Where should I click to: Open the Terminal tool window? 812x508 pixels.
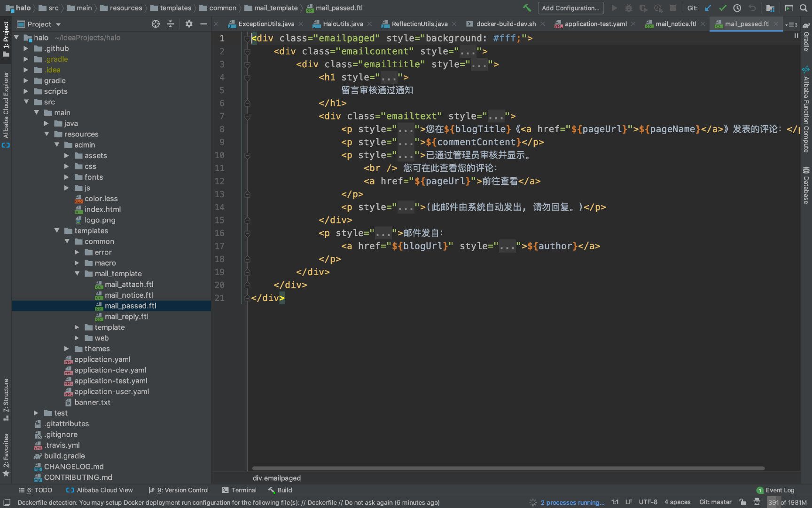click(239, 490)
